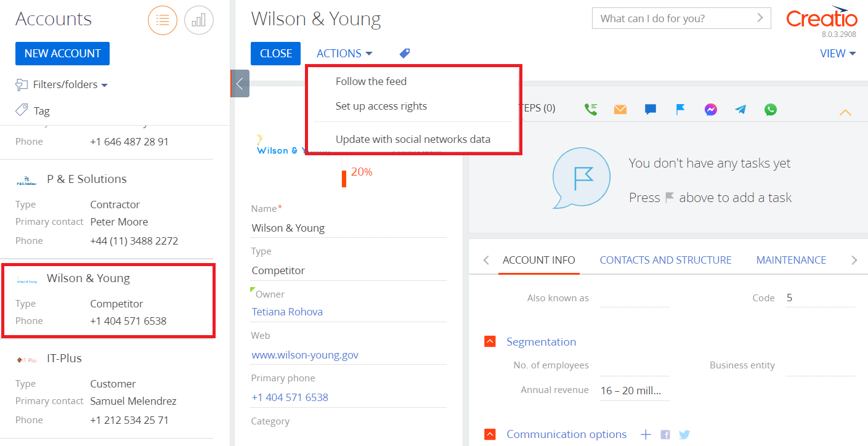Open the owner link Tetiana Rohova

[x=287, y=312]
